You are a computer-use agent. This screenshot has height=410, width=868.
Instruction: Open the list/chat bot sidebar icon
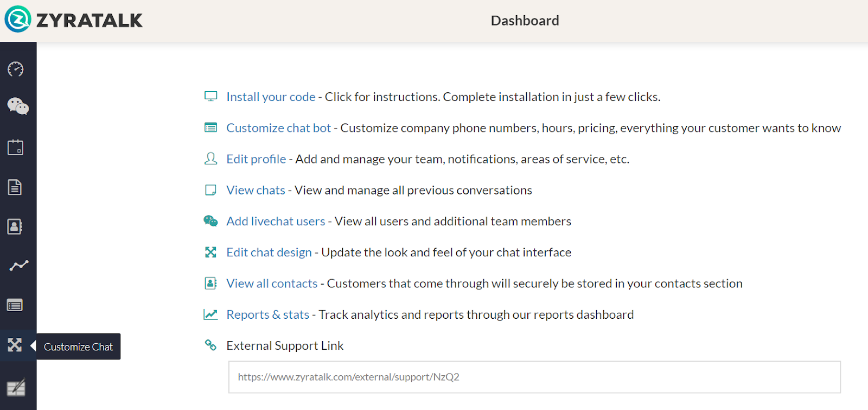pos(15,305)
